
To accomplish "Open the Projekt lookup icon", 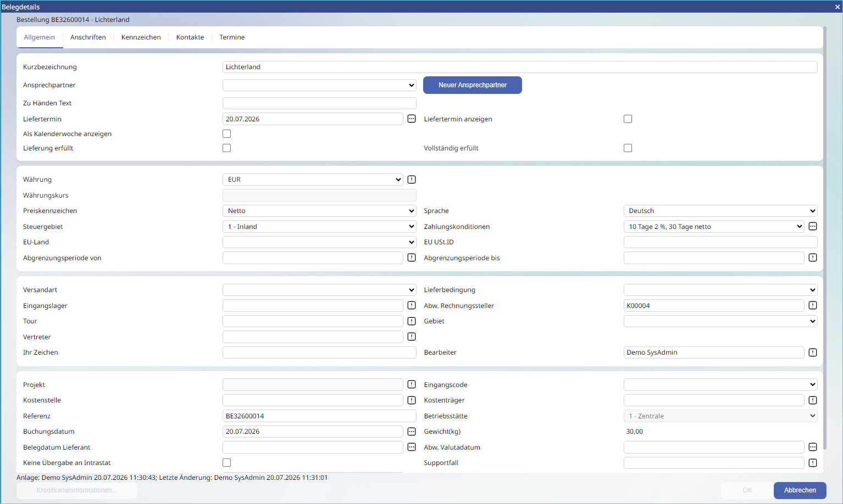I will (412, 384).
